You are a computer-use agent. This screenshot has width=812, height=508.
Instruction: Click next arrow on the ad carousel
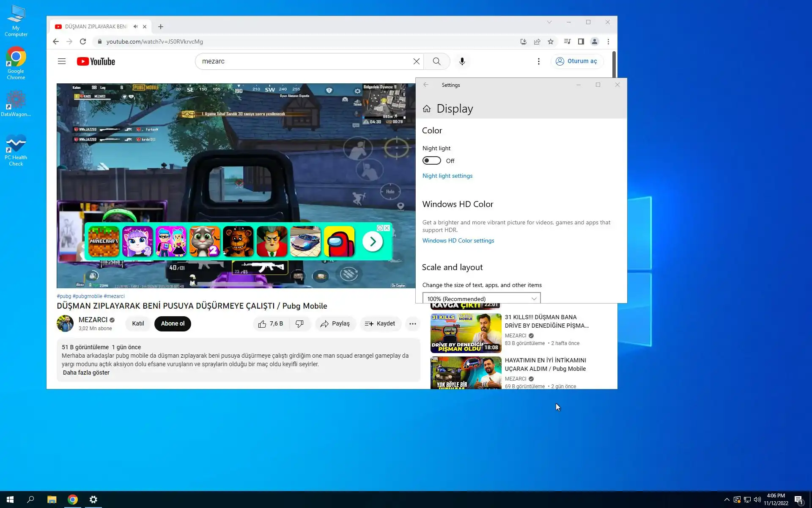373,241
